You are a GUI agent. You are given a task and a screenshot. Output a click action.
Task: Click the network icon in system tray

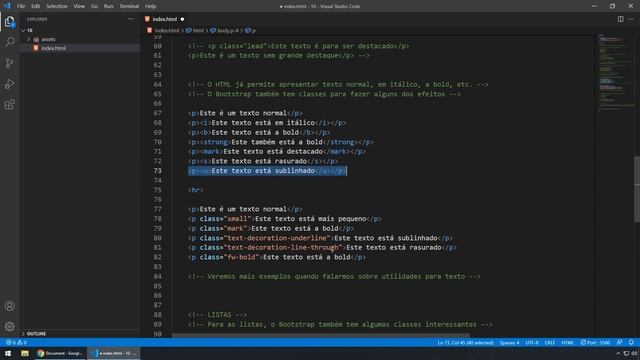click(627, 353)
